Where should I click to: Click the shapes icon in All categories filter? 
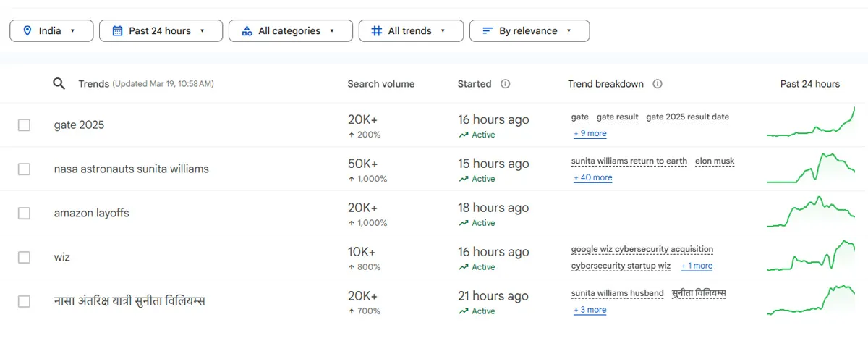(247, 31)
